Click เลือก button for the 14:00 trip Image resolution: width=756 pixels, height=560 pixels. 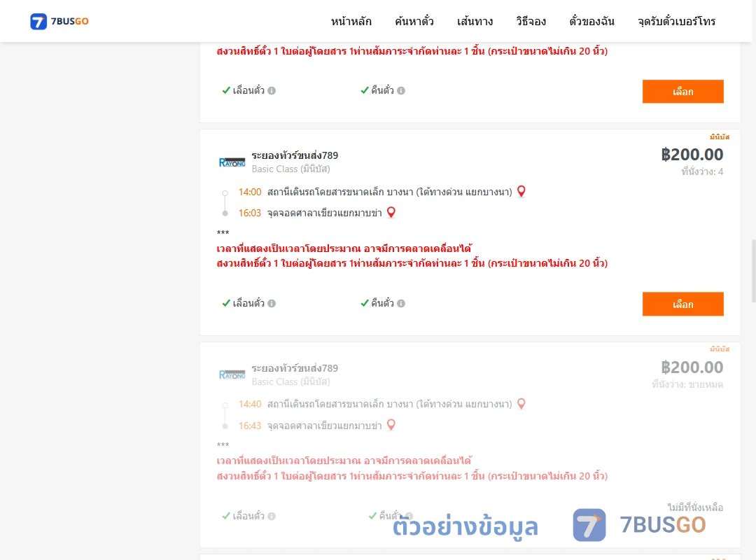pos(682,304)
